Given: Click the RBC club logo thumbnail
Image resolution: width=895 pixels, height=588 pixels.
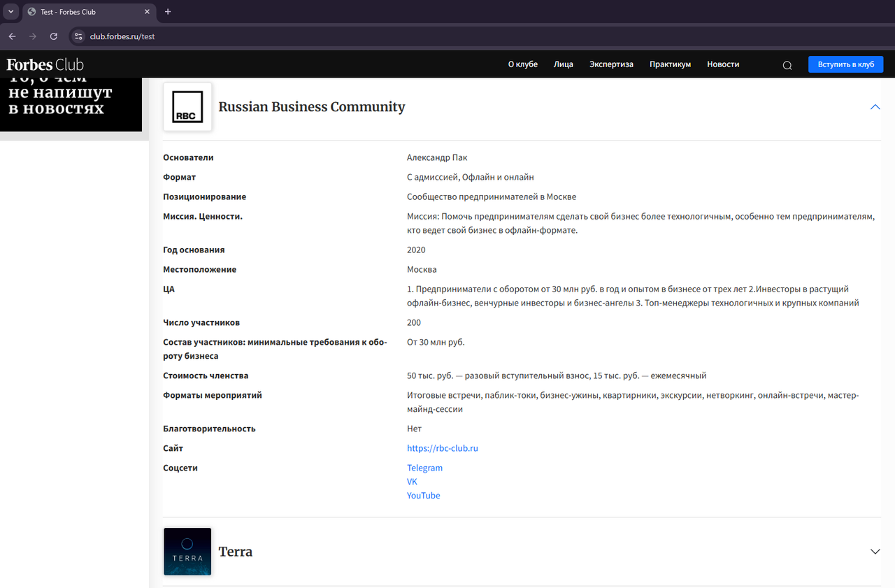Looking at the screenshot, I should pyautogui.click(x=187, y=107).
